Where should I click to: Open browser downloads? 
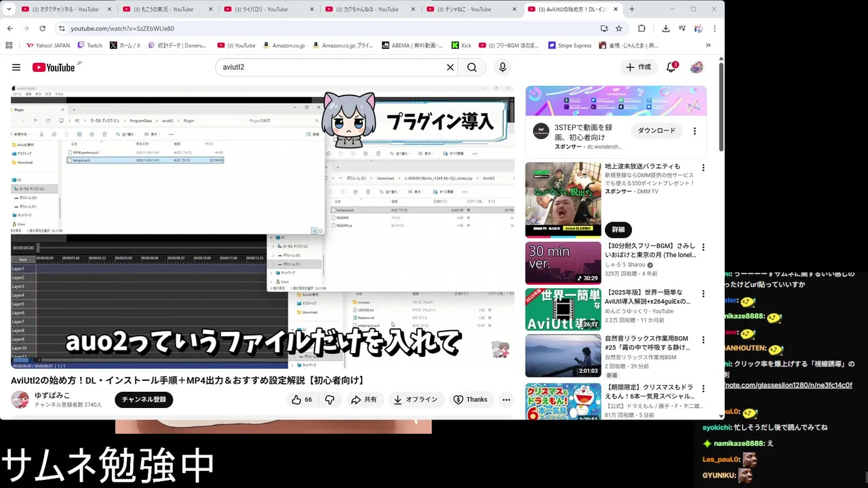tap(666, 28)
